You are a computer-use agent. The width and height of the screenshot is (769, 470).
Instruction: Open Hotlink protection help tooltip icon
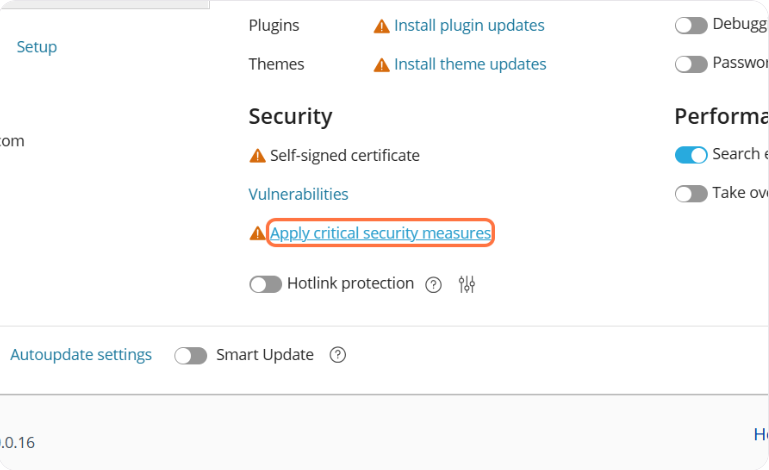click(x=433, y=284)
